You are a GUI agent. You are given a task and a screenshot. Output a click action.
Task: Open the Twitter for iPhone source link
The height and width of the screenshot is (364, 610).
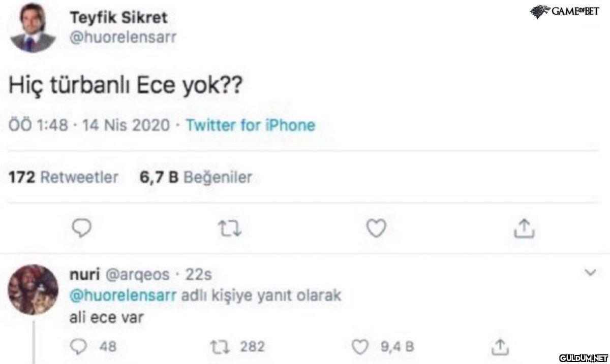pos(251,124)
